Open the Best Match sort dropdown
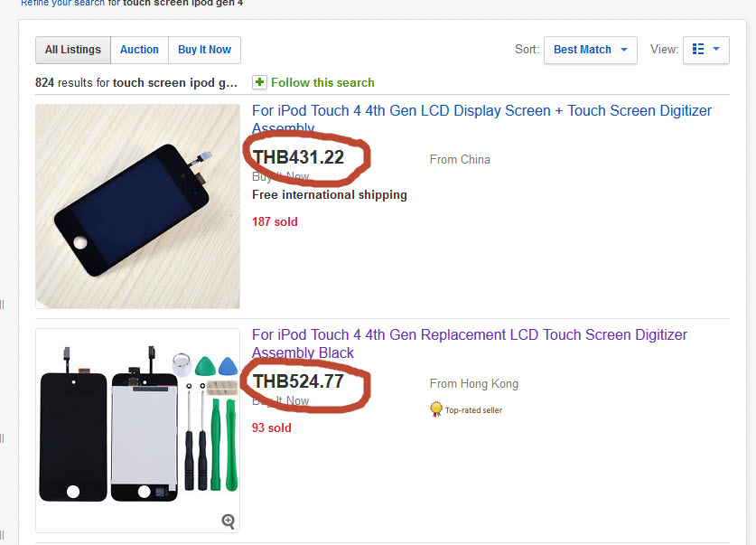The image size is (756, 545). pyautogui.click(x=590, y=50)
